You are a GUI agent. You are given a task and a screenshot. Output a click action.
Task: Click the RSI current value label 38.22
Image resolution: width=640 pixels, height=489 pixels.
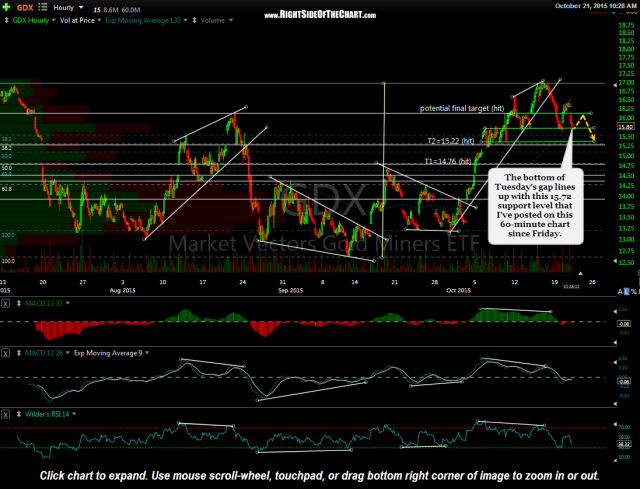coord(624,443)
